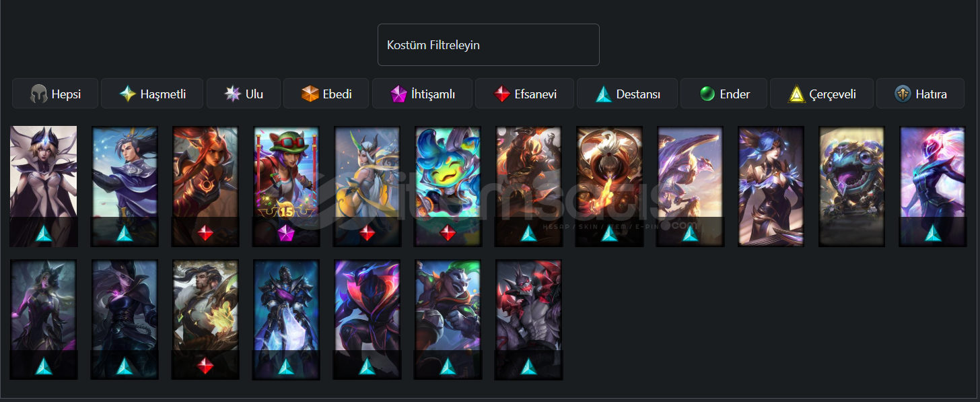Open the frog Tahm Kench skin card
The image size is (980, 402).
click(851, 187)
